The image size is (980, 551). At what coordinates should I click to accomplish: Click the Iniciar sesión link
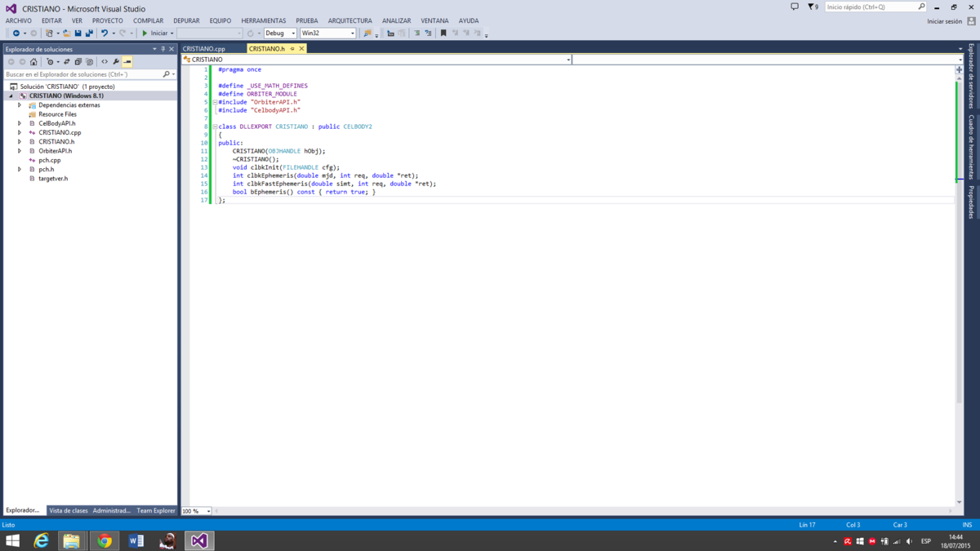(x=944, y=21)
